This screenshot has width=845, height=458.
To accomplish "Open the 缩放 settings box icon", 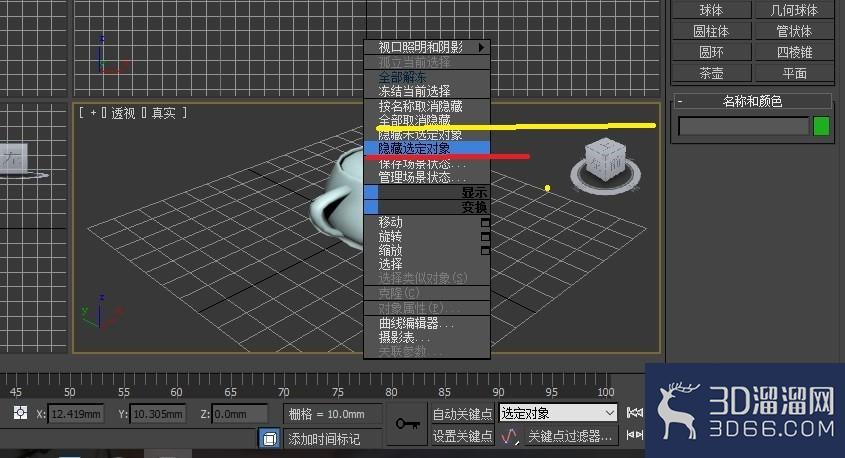I will pyautogui.click(x=485, y=251).
